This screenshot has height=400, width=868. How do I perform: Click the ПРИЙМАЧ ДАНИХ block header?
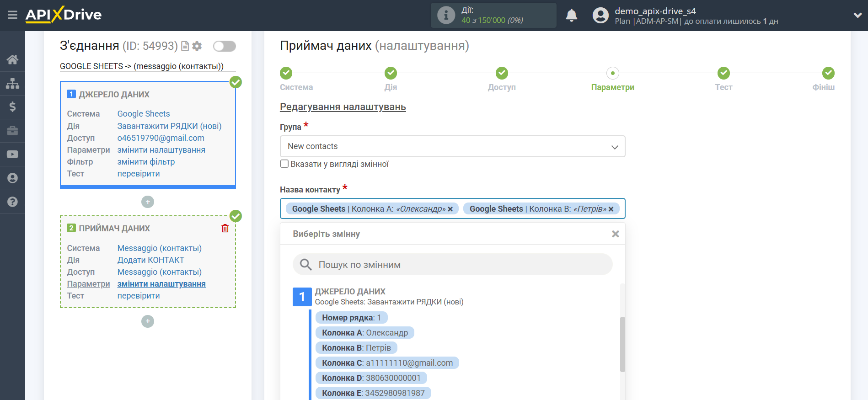[x=114, y=229]
